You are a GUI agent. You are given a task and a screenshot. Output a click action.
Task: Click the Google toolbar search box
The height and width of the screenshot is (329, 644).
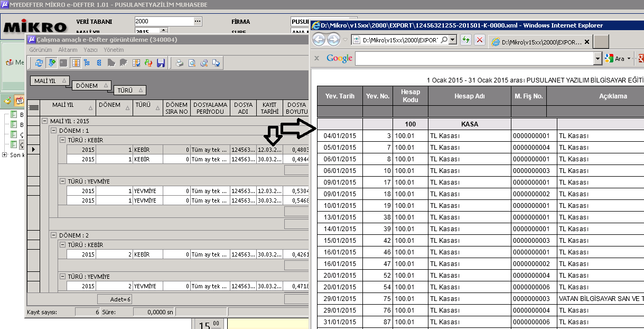[474, 58]
